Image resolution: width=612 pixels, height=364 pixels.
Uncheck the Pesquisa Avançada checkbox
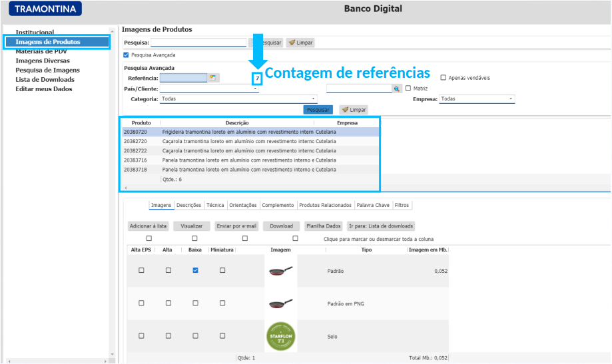tap(126, 55)
